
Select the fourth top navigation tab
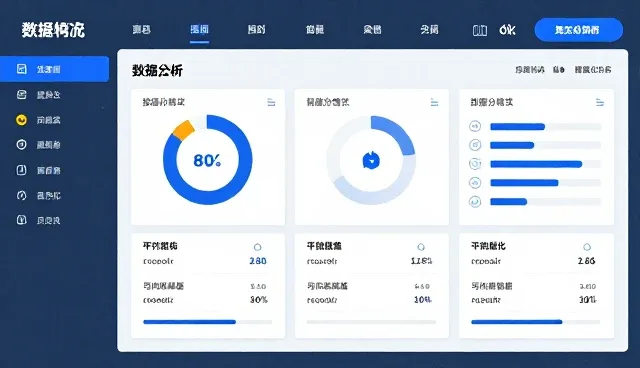pos(315,29)
